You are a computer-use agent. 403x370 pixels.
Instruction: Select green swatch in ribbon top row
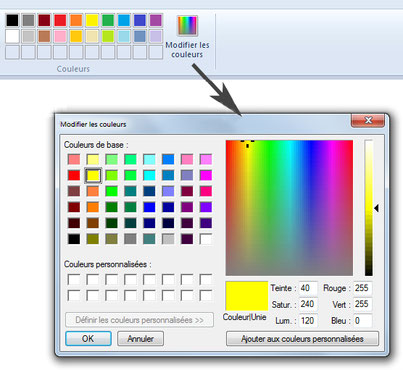(108, 20)
